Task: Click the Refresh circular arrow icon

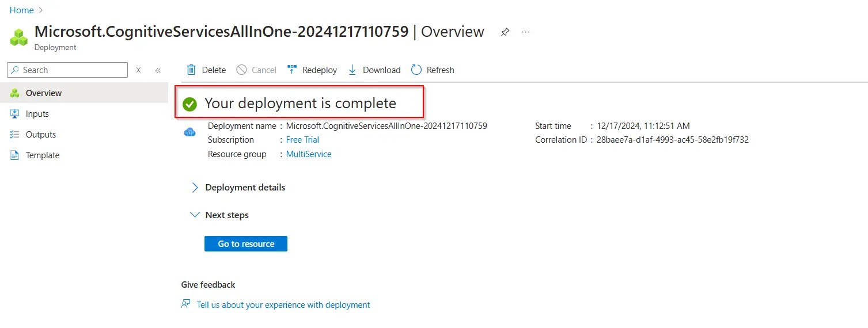Action: coord(416,70)
